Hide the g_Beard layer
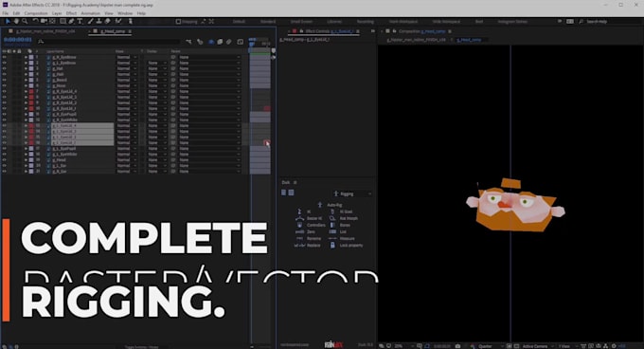Viewport: 644px width, 349px height. [5, 81]
